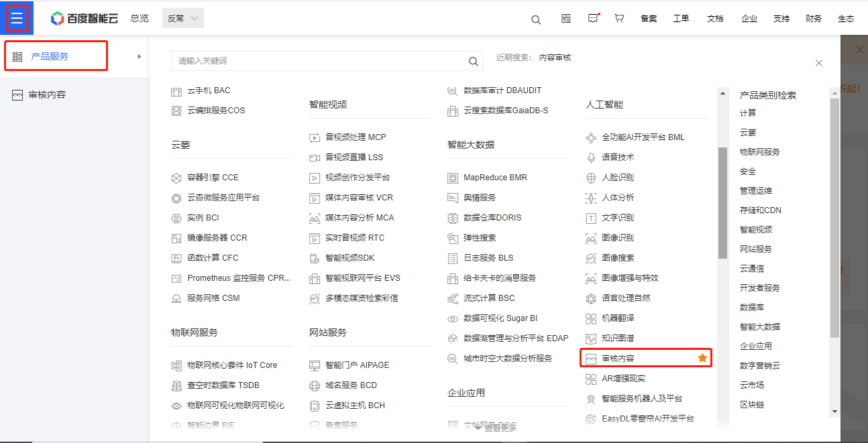Click the 产品服务 grid icon
This screenshot has height=443, width=868.
(x=17, y=56)
